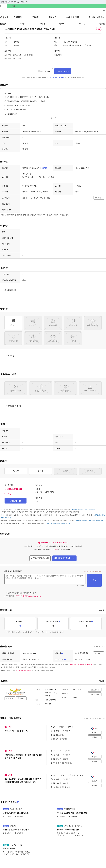Open the 취업지원 menu
Screen dimensions: 106x868
tap(35, 17)
